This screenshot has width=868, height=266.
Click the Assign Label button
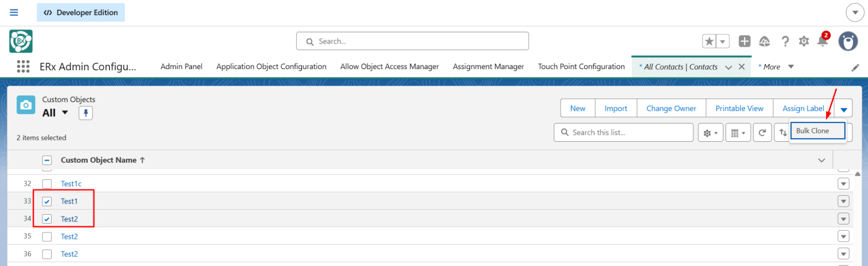click(803, 108)
